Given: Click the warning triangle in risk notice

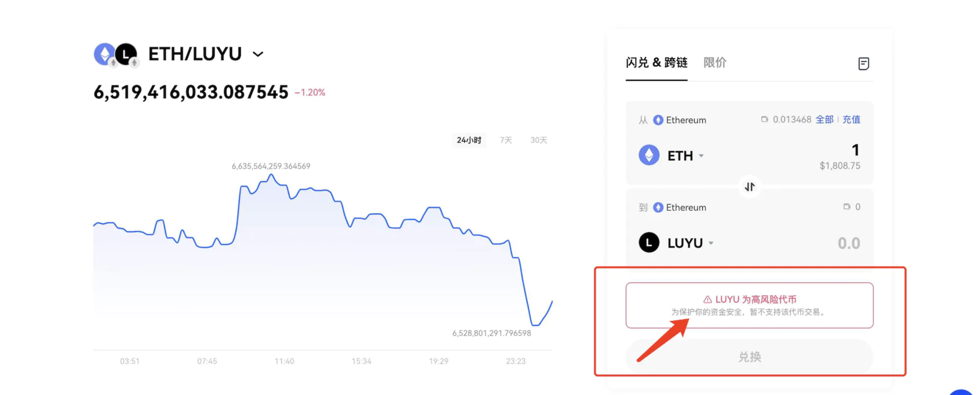Looking at the screenshot, I should [x=707, y=299].
